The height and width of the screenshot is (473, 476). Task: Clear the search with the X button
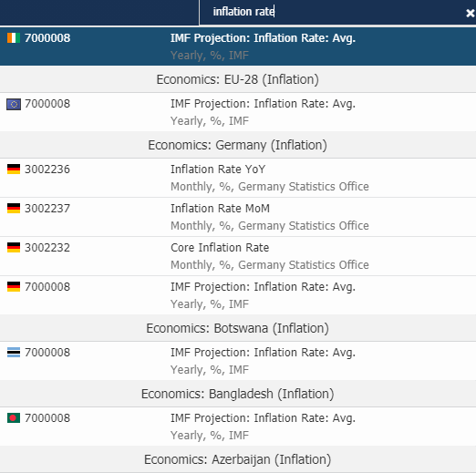[470, 13]
